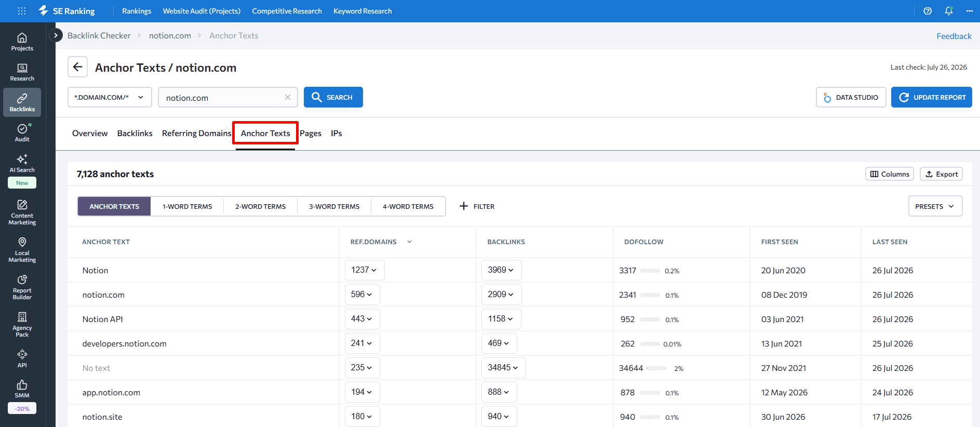Open the *.DOMAIN.COM/* scope dropdown
Viewport: 980px width, 427px height.
click(x=110, y=97)
